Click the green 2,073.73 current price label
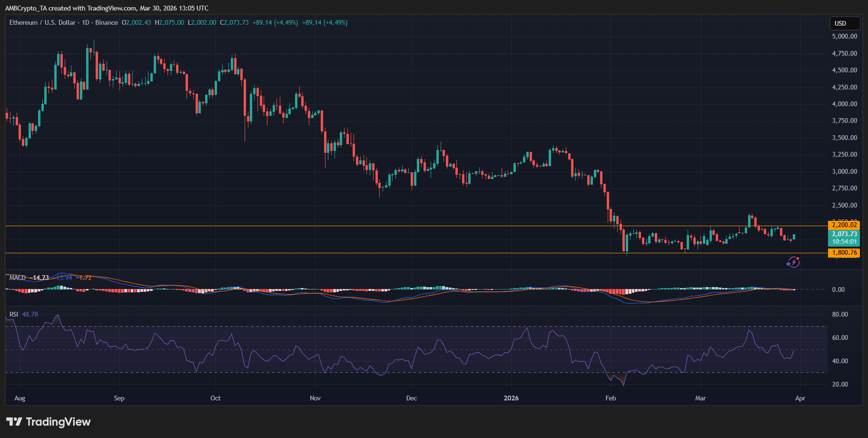The image size is (868, 438). [x=844, y=234]
